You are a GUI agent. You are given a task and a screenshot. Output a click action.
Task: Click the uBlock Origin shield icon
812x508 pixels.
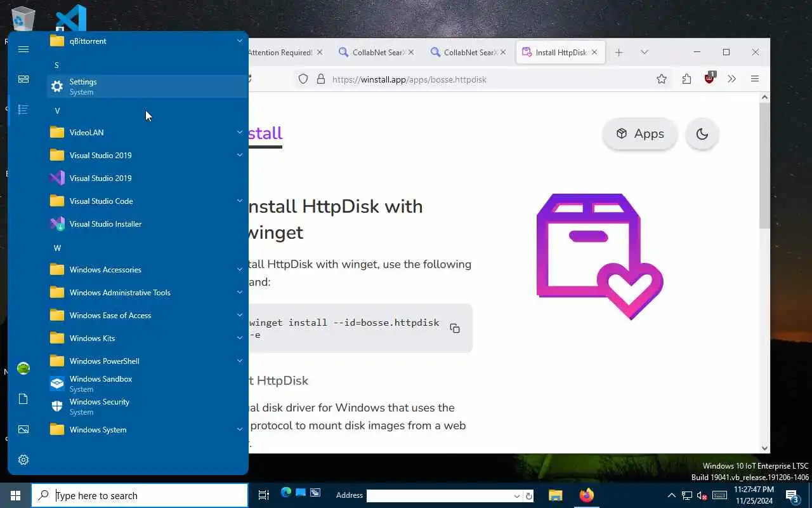click(x=709, y=79)
